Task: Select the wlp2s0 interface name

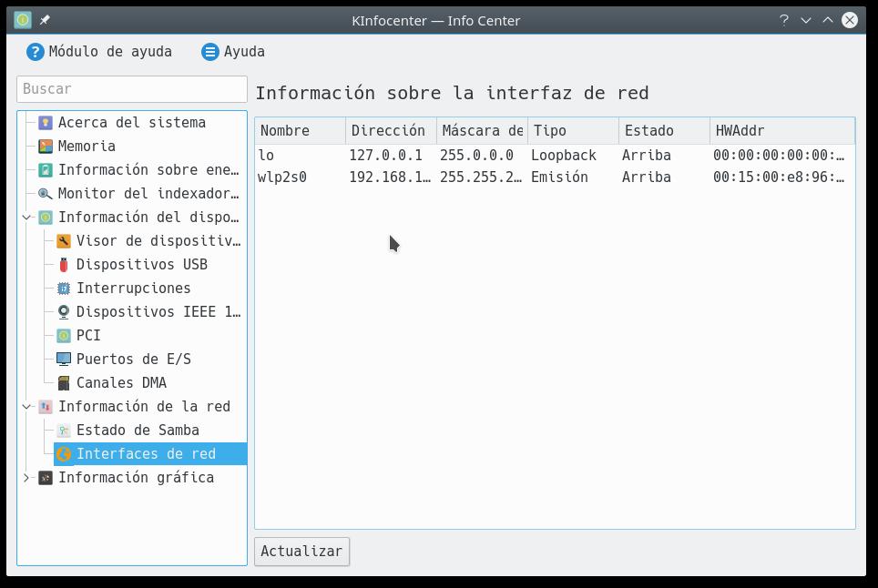Action: click(x=282, y=177)
